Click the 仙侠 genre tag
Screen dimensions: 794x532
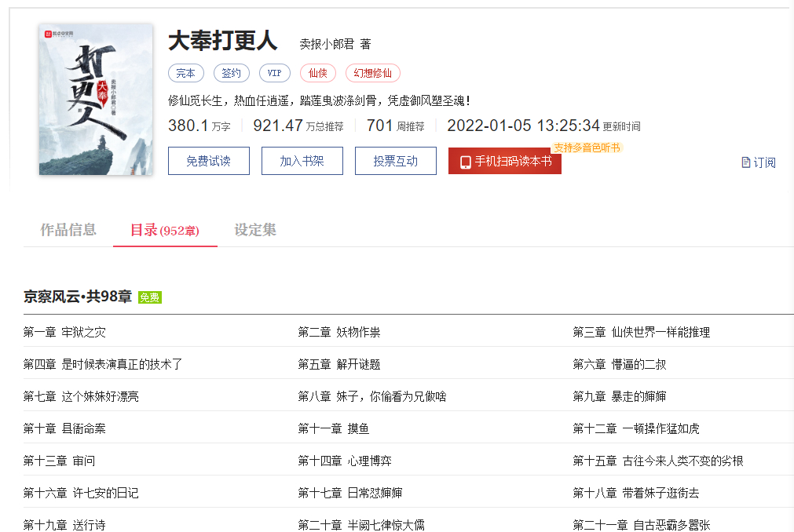coord(317,73)
